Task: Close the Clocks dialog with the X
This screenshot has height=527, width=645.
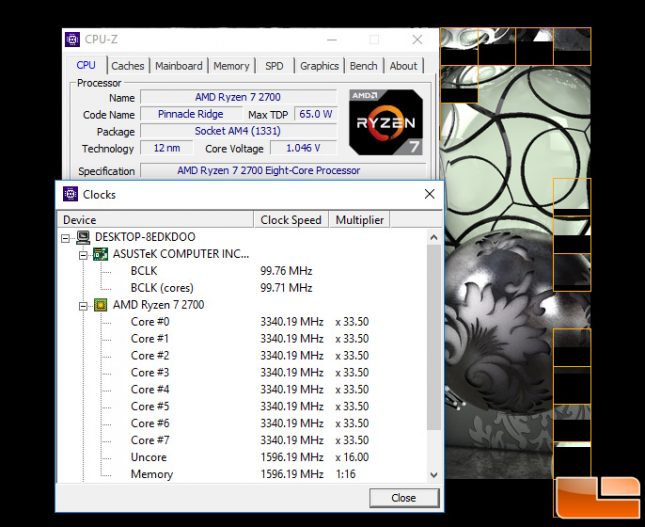Action: tap(429, 194)
